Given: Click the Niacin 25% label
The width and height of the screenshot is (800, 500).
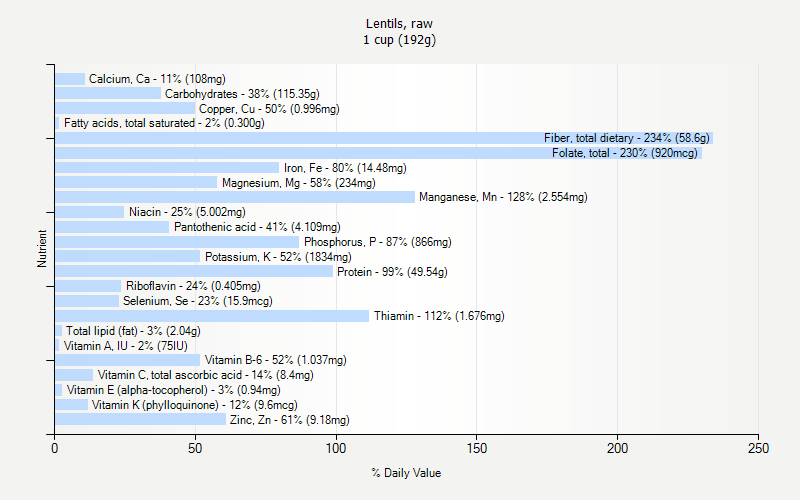Looking at the screenshot, I should pos(187,212).
